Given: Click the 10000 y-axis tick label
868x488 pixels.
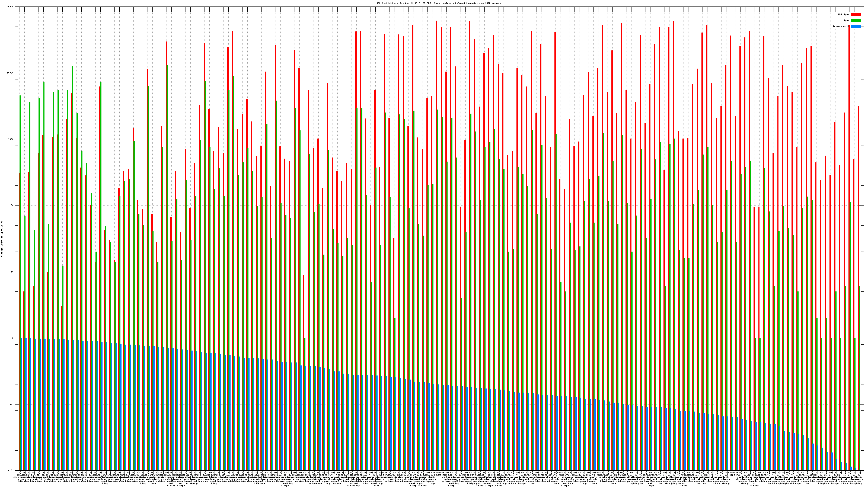Looking at the screenshot, I should 11,73.
